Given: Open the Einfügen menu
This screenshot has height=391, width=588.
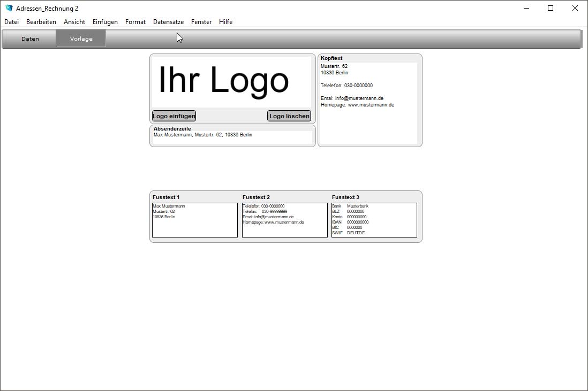Looking at the screenshot, I should tap(105, 22).
